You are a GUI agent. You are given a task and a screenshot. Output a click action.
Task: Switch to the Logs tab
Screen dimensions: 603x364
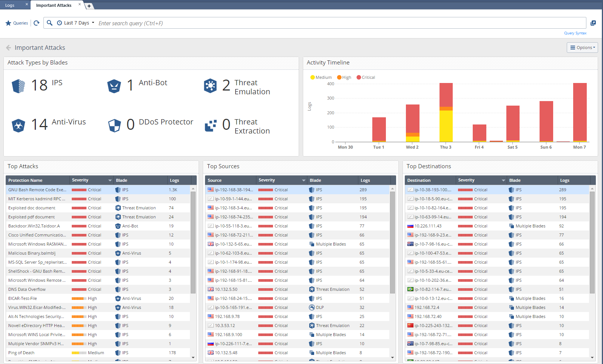tap(10, 5)
